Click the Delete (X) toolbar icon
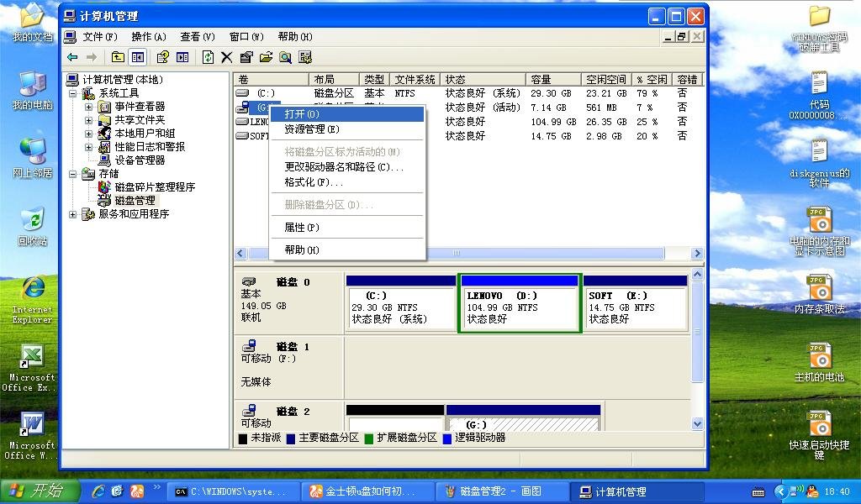This screenshot has height=504, width=861. tap(227, 57)
